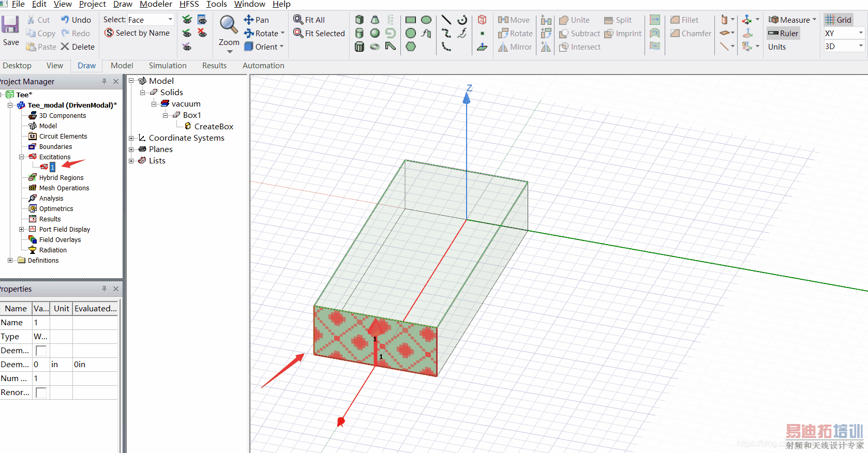Draw a rectangle with the rectangle tool
The height and width of the screenshot is (453, 868).
coord(411,20)
